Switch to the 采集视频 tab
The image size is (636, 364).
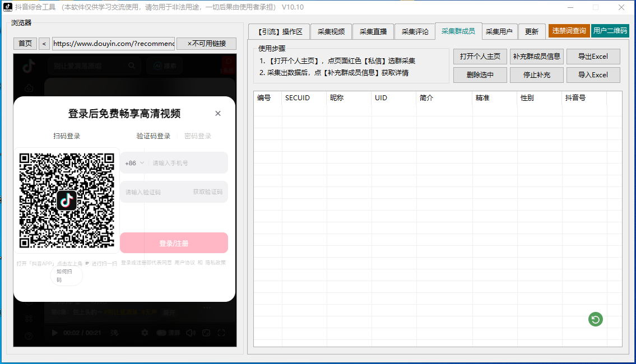tap(331, 31)
